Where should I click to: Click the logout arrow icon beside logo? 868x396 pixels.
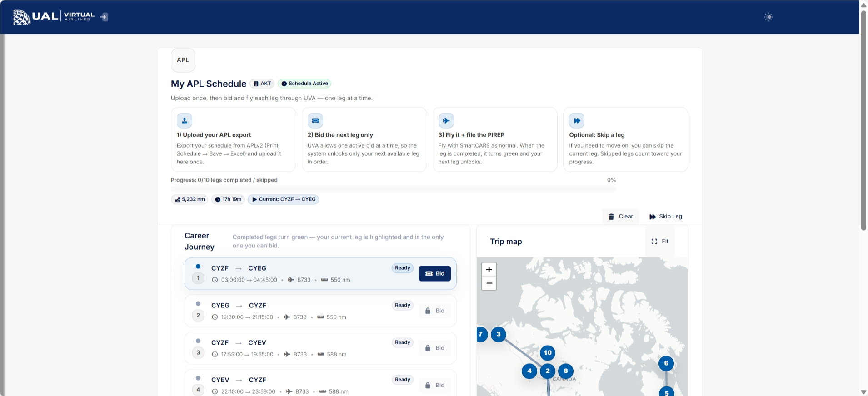(x=104, y=17)
